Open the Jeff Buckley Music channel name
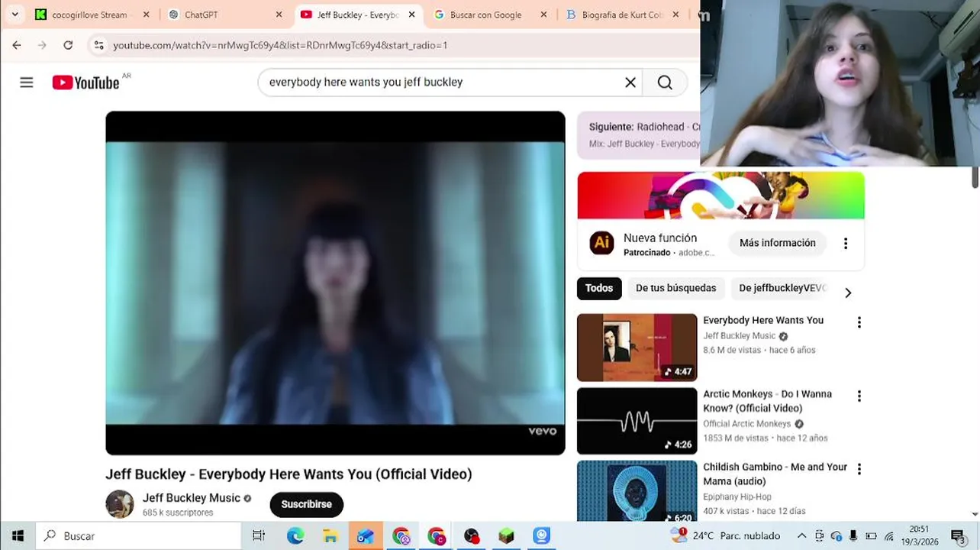This screenshot has width=980, height=550. tap(192, 498)
